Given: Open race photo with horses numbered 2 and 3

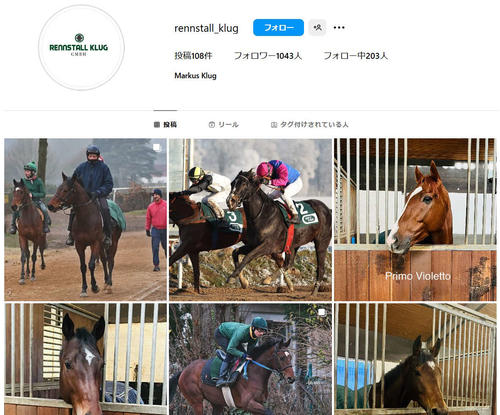Looking at the screenshot, I should point(250,219).
